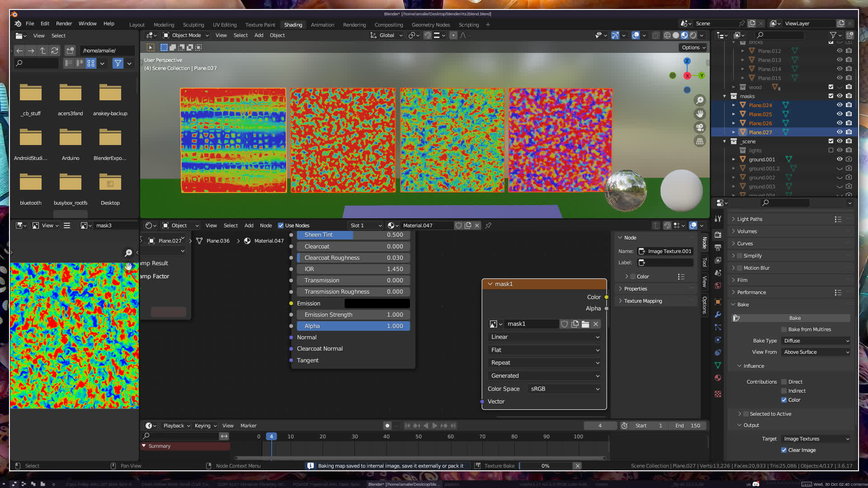Open the Bake Type Diffuse dropdown

point(816,341)
